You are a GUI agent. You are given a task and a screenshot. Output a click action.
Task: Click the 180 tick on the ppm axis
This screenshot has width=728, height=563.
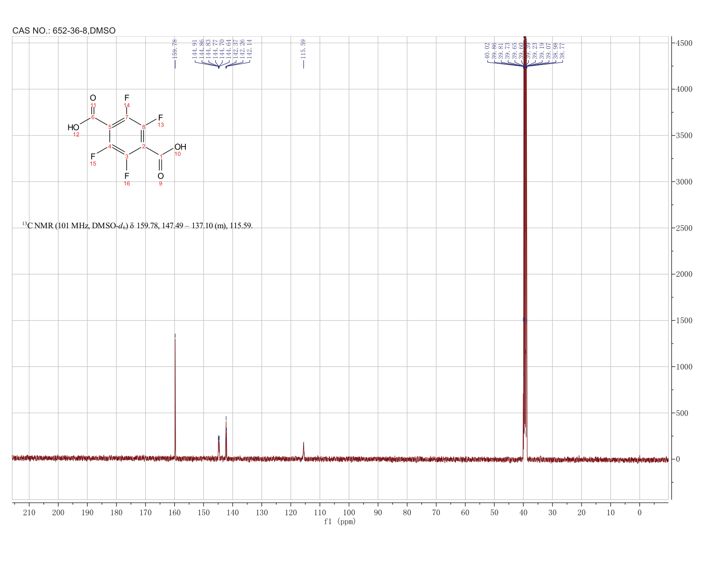(116, 513)
